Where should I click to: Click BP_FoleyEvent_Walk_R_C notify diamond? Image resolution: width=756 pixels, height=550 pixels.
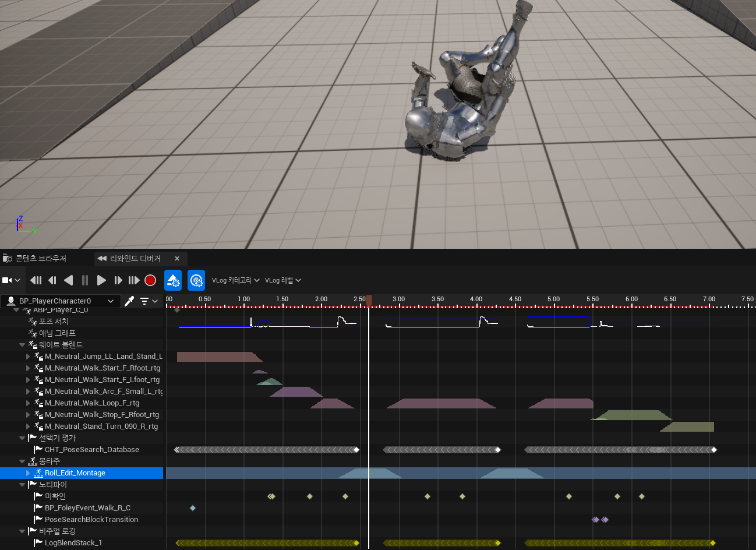point(193,508)
